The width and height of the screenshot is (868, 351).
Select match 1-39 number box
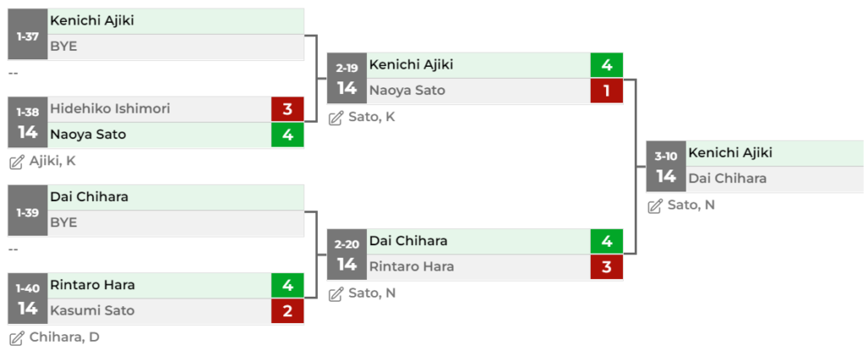[28, 211]
